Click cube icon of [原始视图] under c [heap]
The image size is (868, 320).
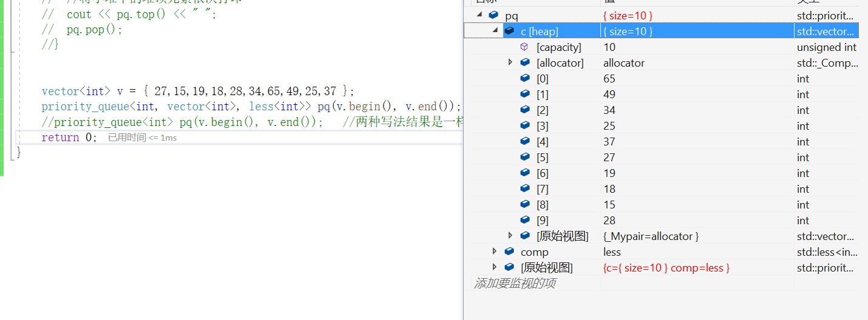pos(525,236)
